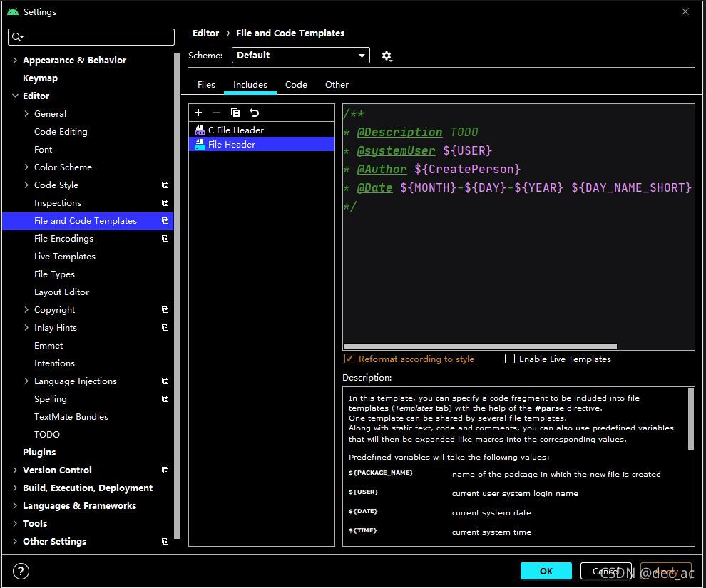Open the help question mark
Image resolution: width=706 pixels, height=588 pixels.
tap(21, 572)
